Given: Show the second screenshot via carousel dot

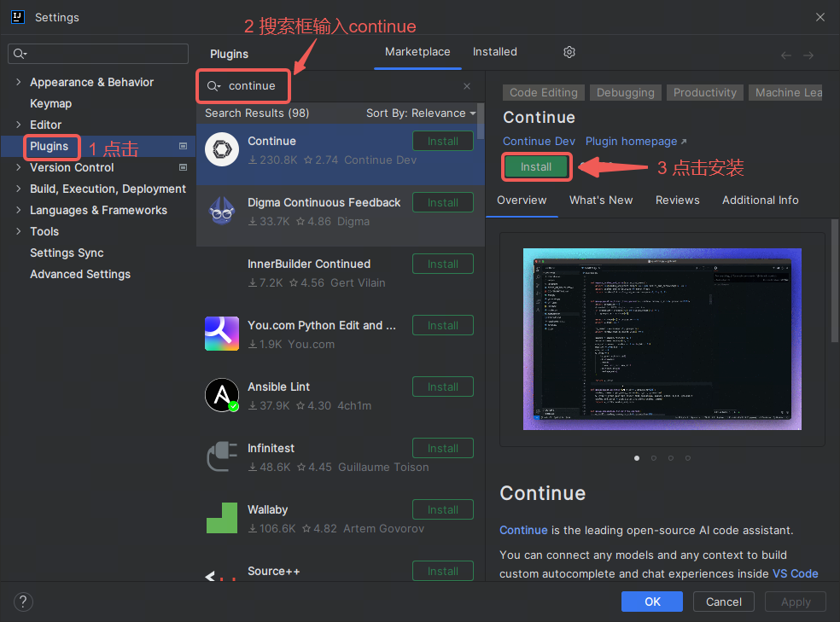Looking at the screenshot, I should [654, 458].
